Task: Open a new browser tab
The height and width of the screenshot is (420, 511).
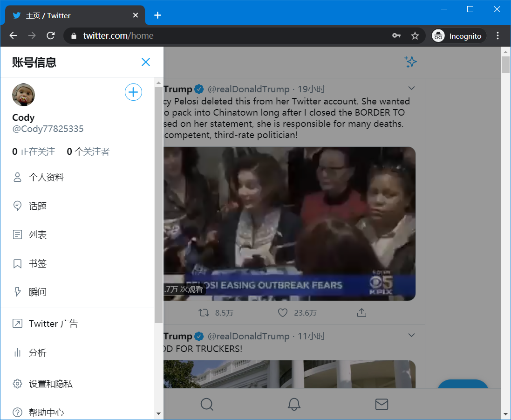Action: tap(158, 15)
